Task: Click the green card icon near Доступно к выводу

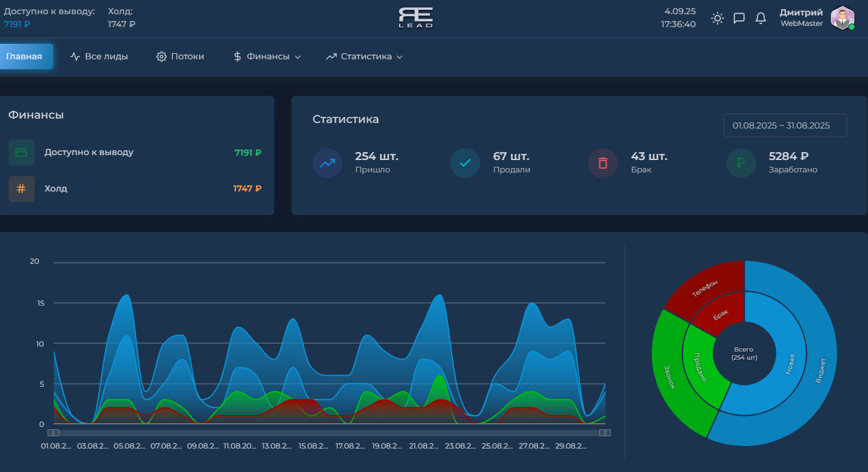Action: click(x=22, y=153)
